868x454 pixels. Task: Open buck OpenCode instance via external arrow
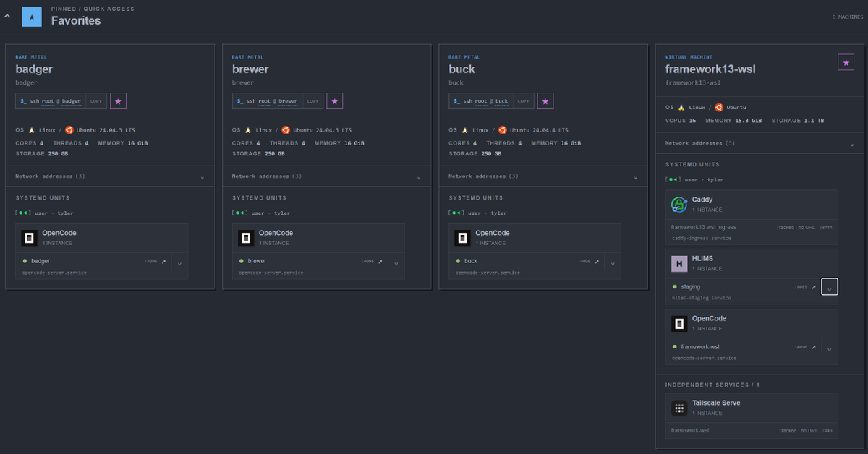pyautogui.click(x=597, y=262)
